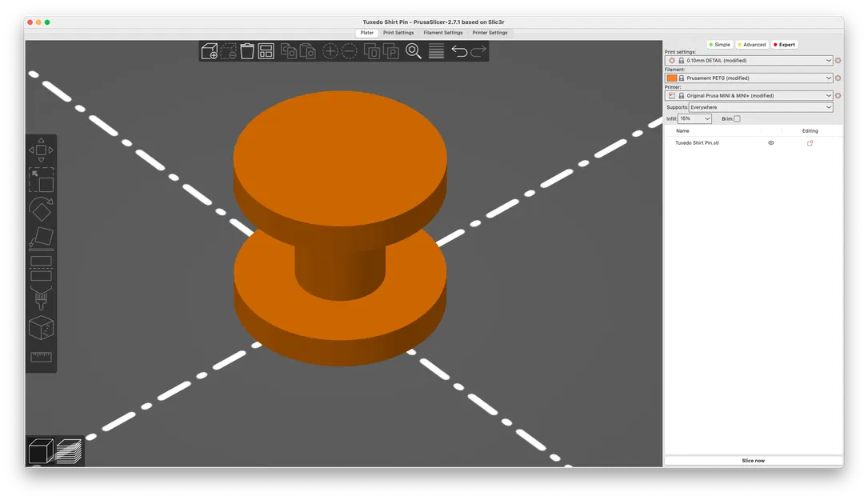The image size is (868, 500).
Task: Switch to Advanced mode
Action: [x=752, y=44]
